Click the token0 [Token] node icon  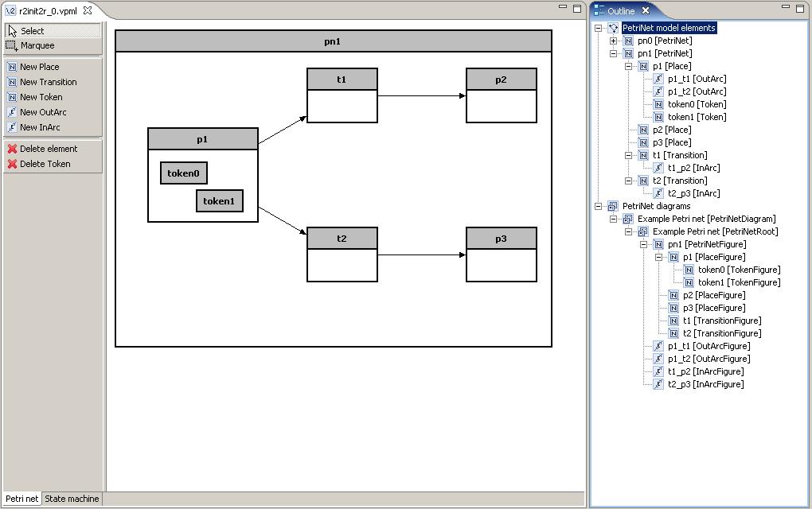pos(658,104)
